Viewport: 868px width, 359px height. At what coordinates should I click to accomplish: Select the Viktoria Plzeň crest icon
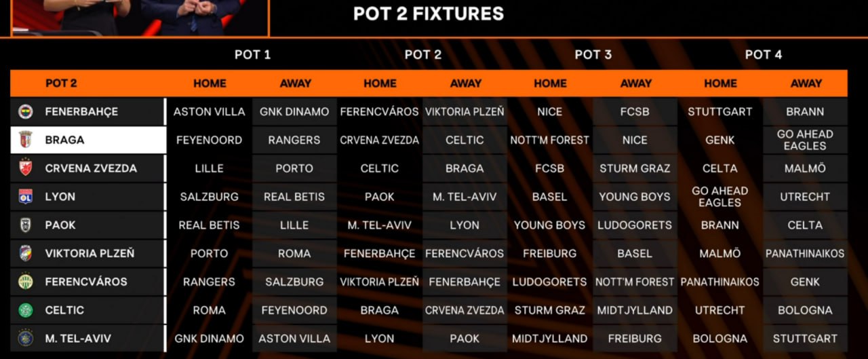point(26,254)
